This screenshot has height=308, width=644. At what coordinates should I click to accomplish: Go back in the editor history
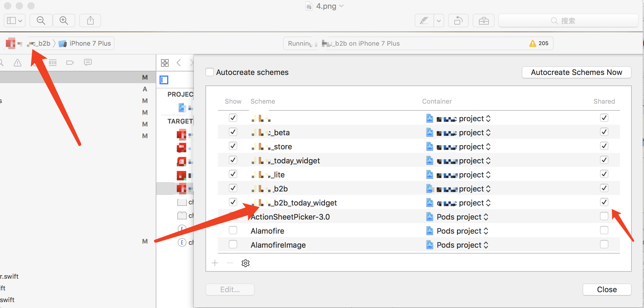[x=179, y=62]
